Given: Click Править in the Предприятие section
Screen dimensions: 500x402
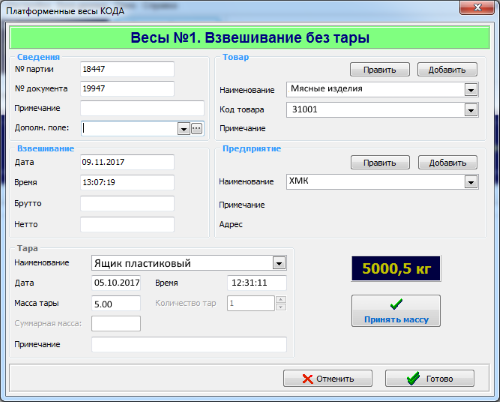Looking at the screenshot, I should [380, 163].
